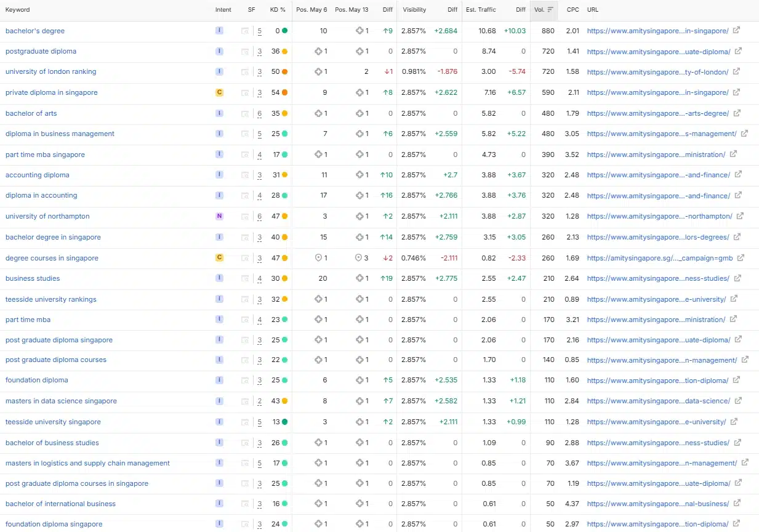View SERP snapshot icon for diploma in business management
Image resolution: width=759 pixels, height=532 pixels.
245,134
